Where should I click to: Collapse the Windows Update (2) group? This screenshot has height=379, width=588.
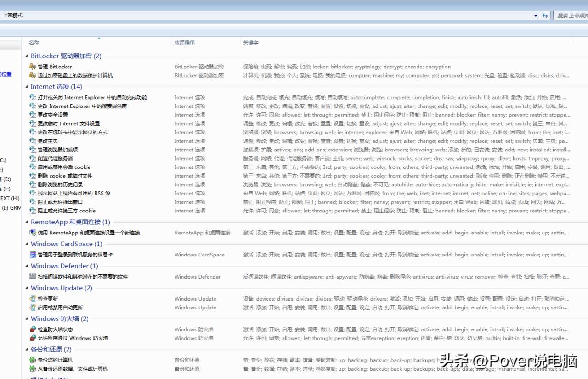tap(27, 288)
